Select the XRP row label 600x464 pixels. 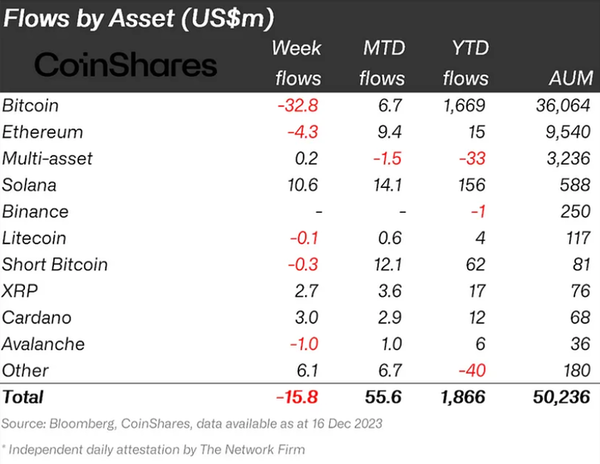(x=21, y=291)
